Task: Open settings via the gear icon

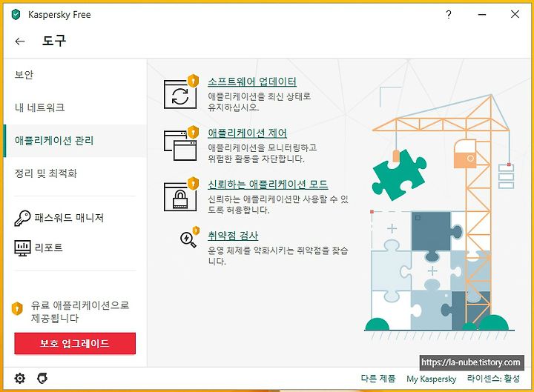Action: click(20, 378)
